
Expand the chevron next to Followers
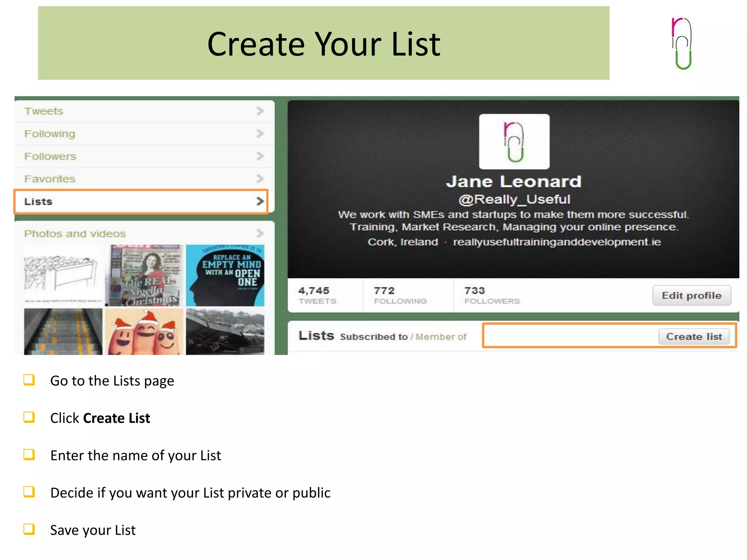(260, 156)
